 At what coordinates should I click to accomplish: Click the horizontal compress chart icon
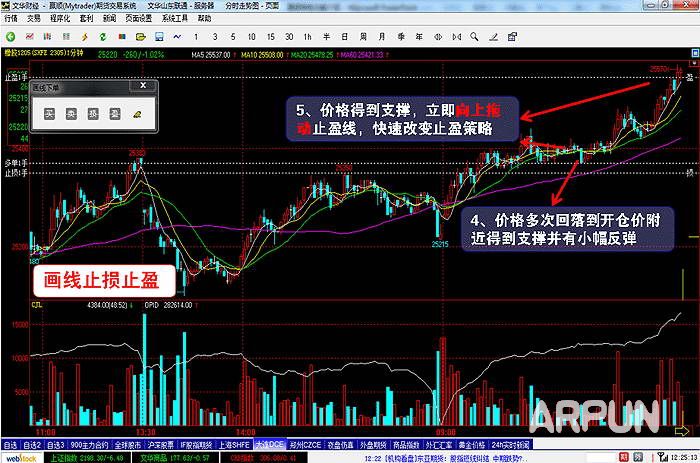438,37
